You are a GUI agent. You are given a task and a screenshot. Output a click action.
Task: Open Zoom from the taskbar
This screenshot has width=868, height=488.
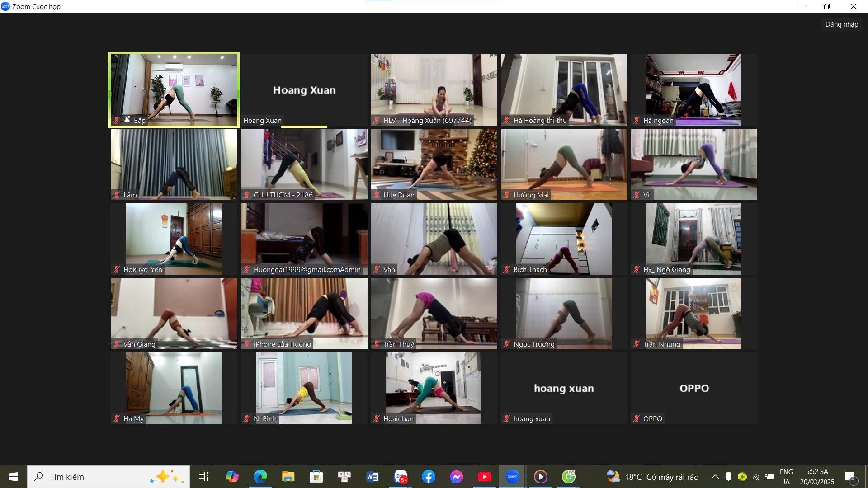(x=512, y=477)
